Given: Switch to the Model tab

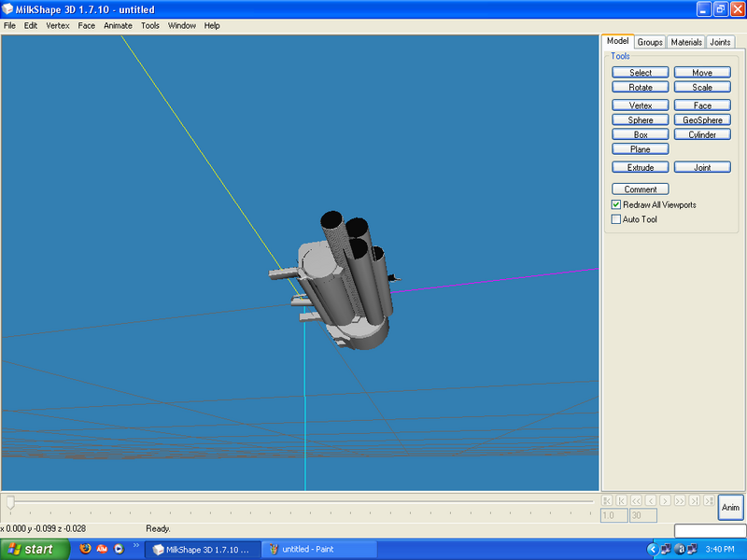Looking at the screenshot, I should click(617, 41).
